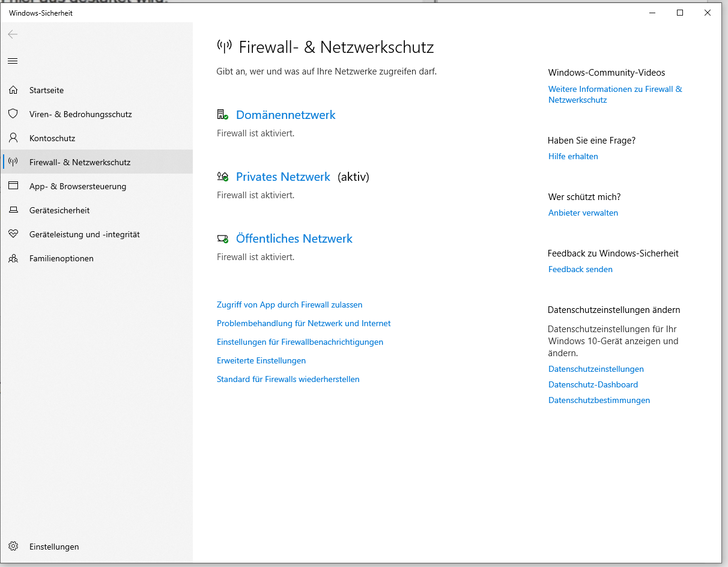
Task: Open Problembehandlung für Netzwerk und Internet
Action: pyautogui.click(x=304, y=323)
